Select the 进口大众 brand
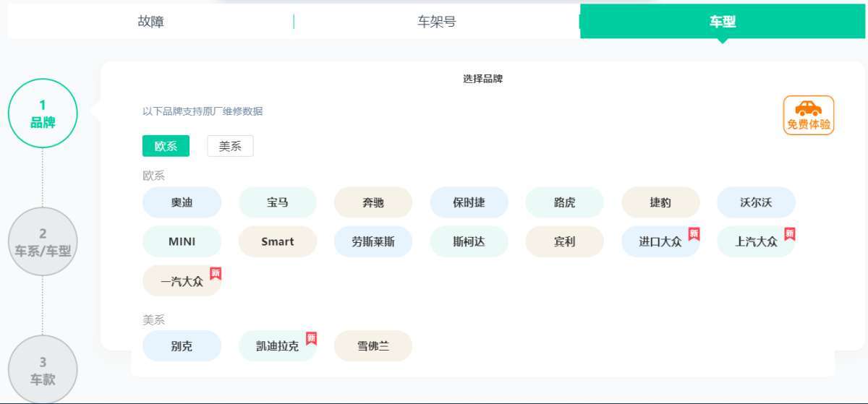This screenshot has height=404, width=868. tap(660, 241)
